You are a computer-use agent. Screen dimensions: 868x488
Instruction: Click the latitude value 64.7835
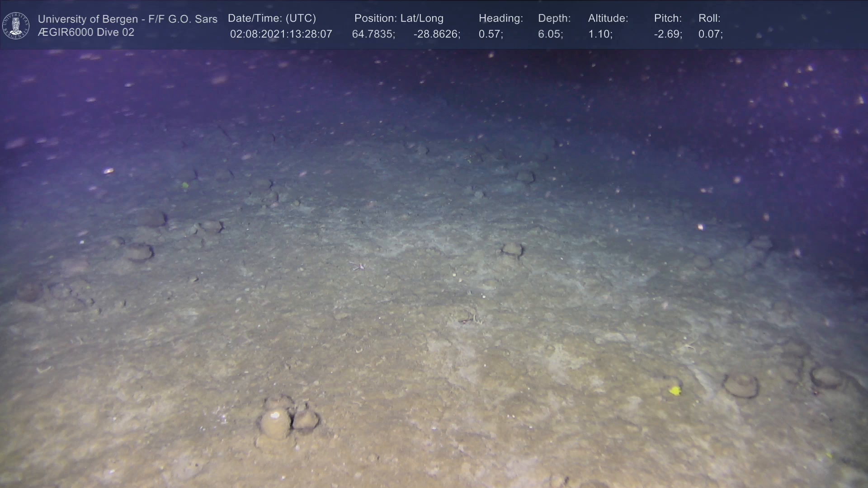373,34
